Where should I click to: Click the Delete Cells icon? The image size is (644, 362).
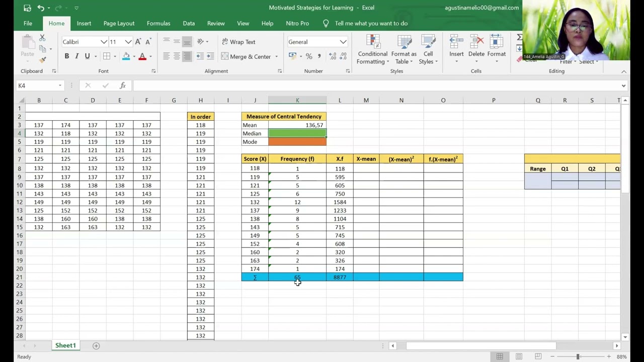point(476,42)
